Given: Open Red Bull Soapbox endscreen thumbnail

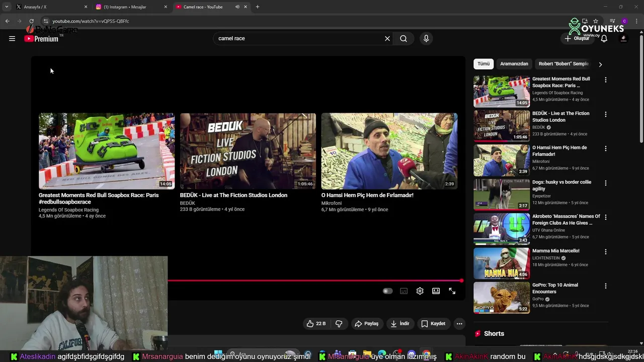Looking at the screenshot, I should coord(107,151).
